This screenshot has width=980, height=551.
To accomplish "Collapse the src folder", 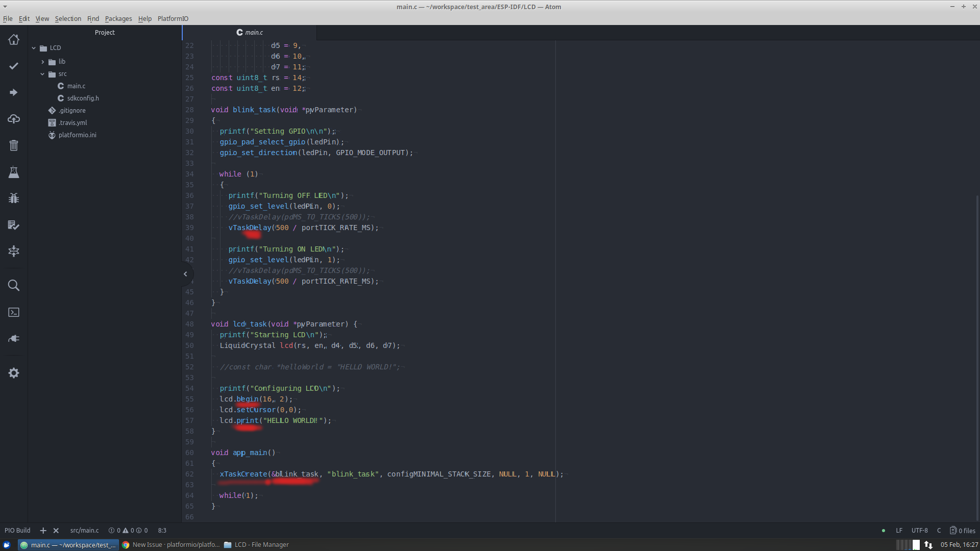I will (x=43, y=73).
